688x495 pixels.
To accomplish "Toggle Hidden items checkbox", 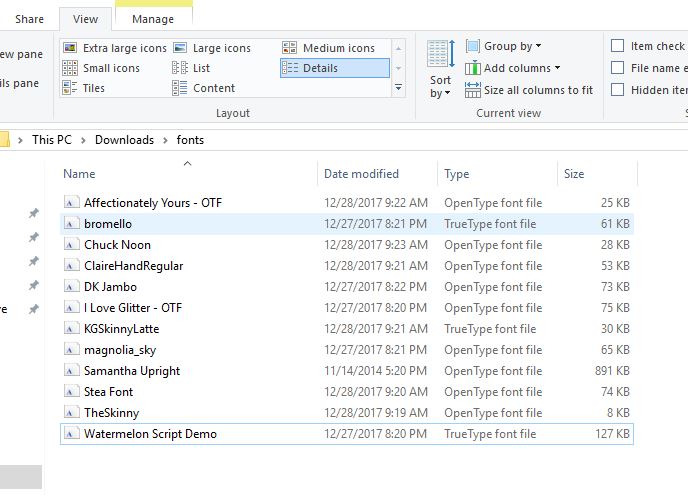I will click(618, 90).
